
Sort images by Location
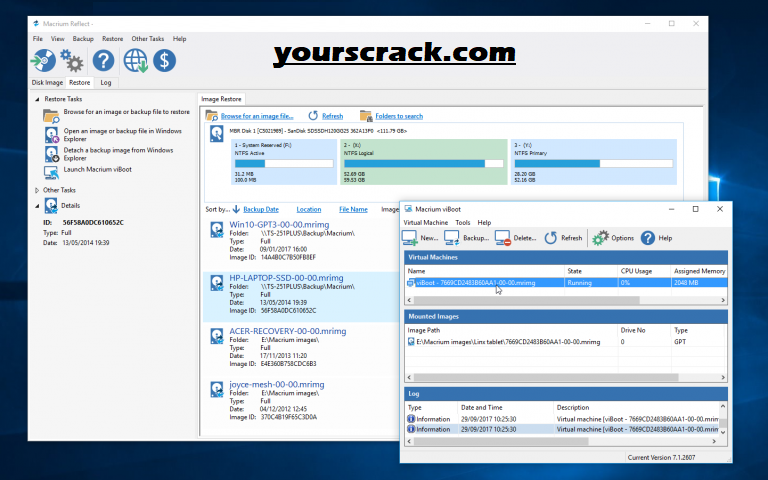coord(309,209)
